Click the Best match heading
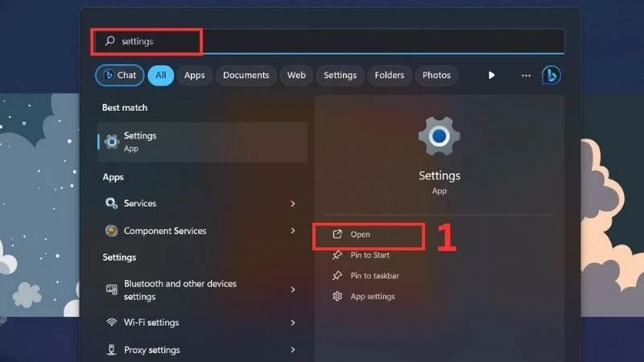 click(125, 108)
